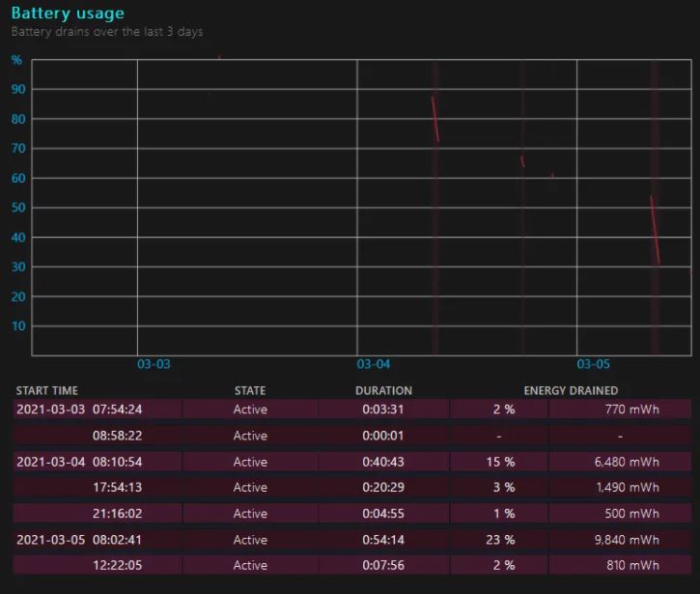This screenshot has width=700, height=594.
Task: Click the 90 label on the percent axis
Action: pos(18,89)
